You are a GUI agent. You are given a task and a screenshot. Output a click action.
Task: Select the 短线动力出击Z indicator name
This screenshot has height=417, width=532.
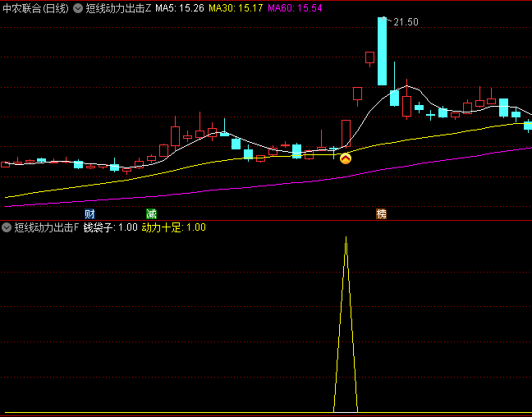119,7
